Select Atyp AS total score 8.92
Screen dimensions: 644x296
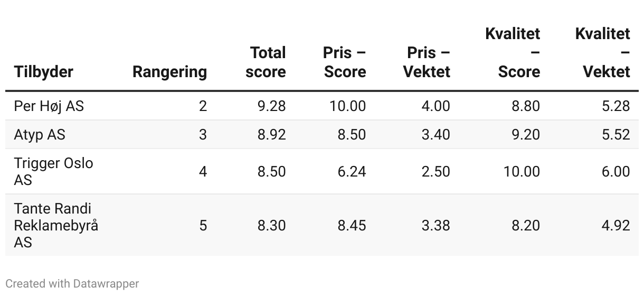tap(271, 135)
